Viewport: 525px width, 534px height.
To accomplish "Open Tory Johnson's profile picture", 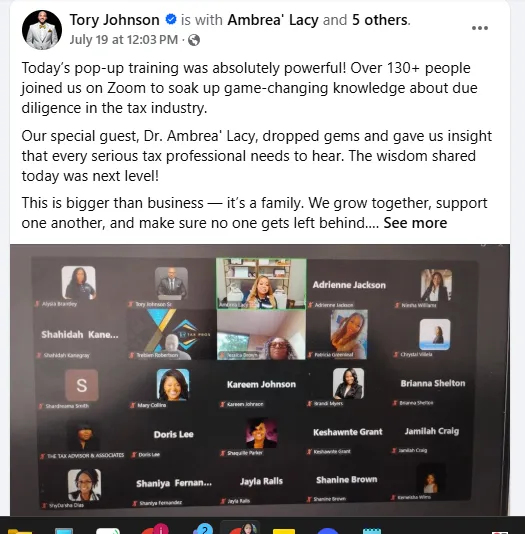I will click(42, 30).
